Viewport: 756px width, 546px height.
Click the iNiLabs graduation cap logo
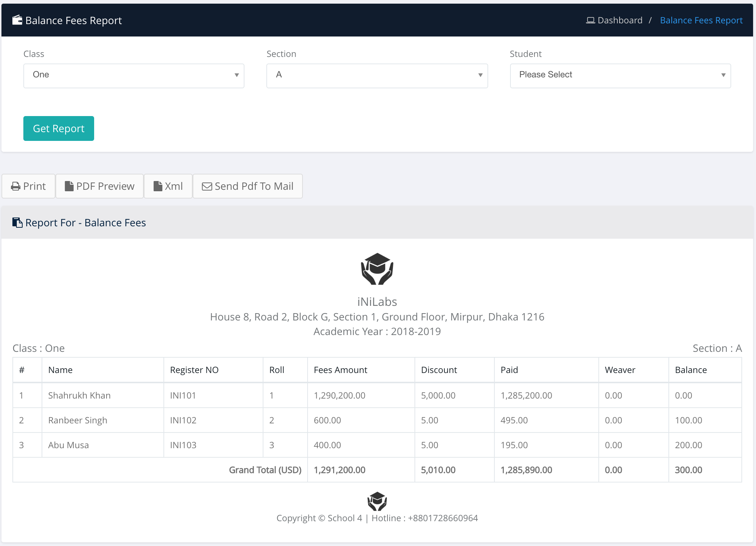[x=377, y=269]
